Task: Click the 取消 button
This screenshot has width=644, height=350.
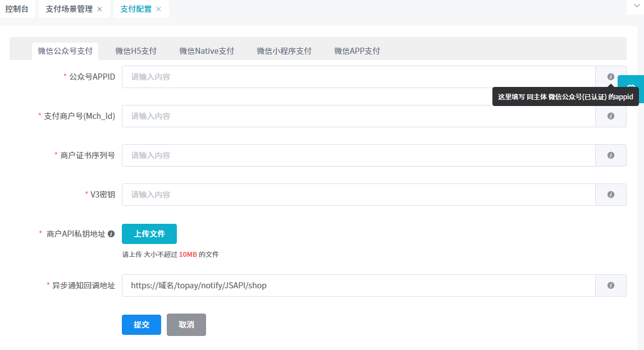Action: [186, 325]
